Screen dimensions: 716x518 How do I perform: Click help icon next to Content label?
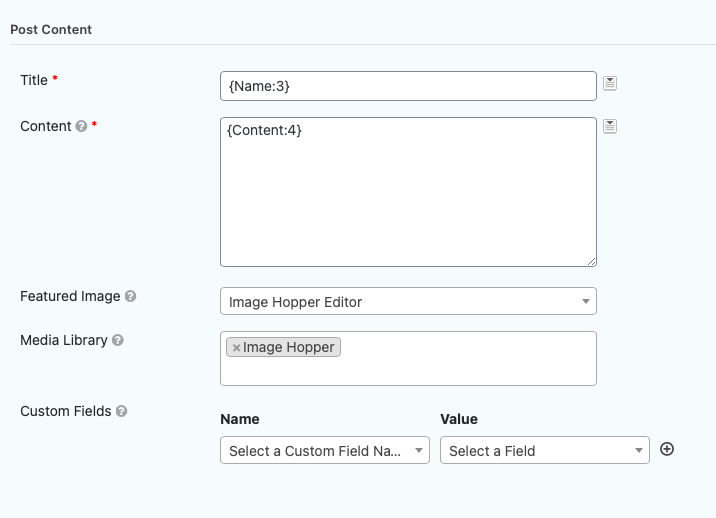(x=82, y=127)
